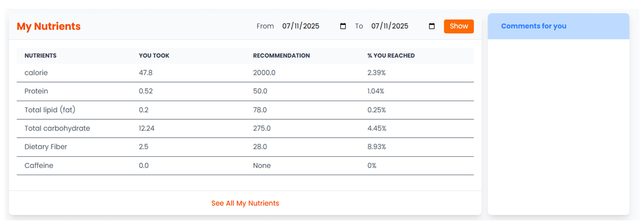Click the orange Show button
The image size is (644, 224).
click(459, 26)
